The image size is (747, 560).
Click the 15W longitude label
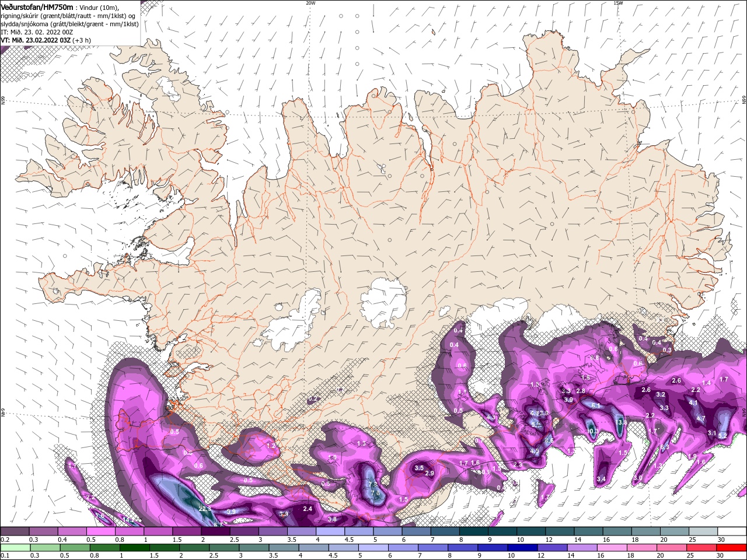coord(618,3)
